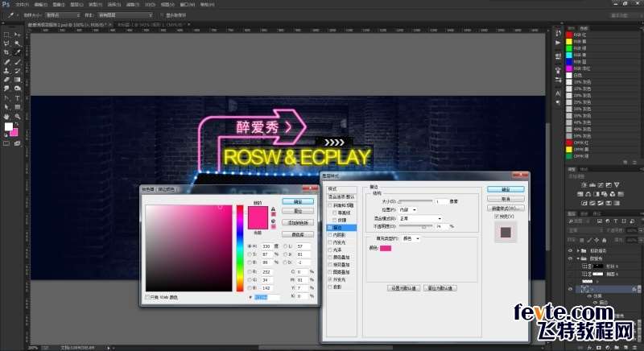Open the 滤镜 (Filter) menu

pos(132,5)
